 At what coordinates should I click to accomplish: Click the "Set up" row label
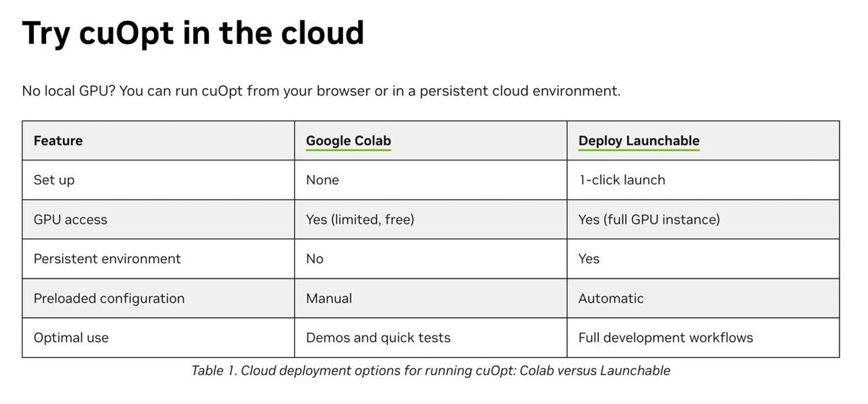pos(54,180)
